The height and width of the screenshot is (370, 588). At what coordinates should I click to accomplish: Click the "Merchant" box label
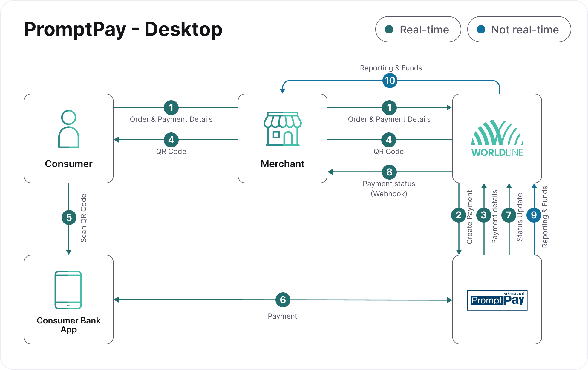283,164
